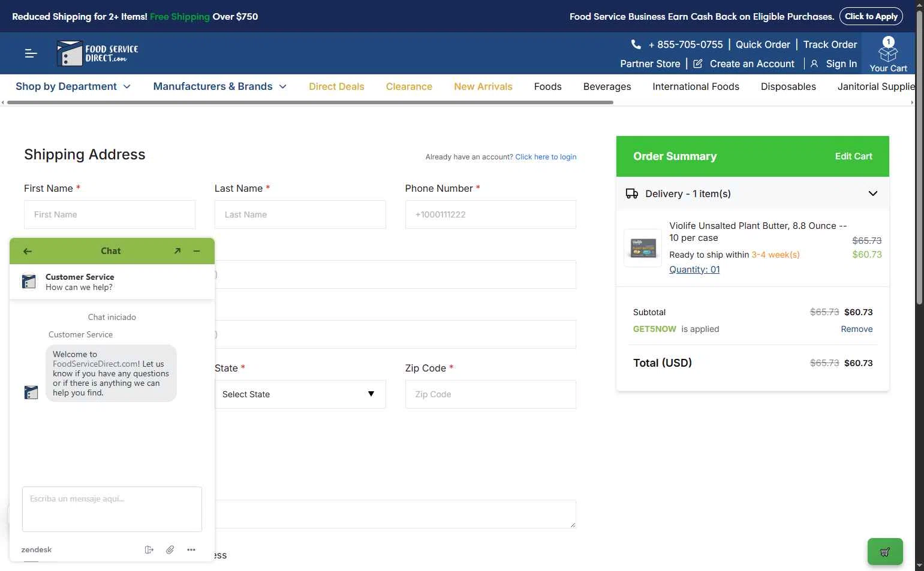Click the GET5NOW coupon code text
Viewport: 924px width, 571px height.
pos(655,329)
